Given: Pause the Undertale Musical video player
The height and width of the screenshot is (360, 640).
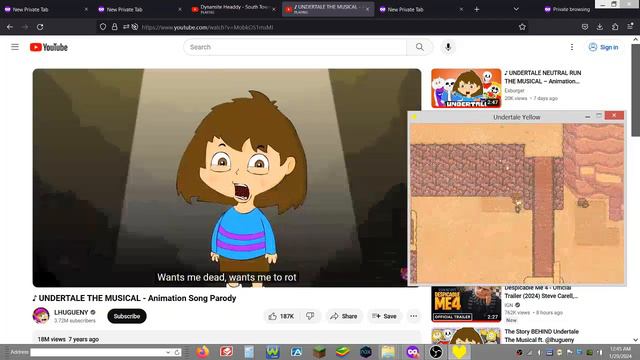Looking at the screenshot, I should pyautogui.click(x=227, y=178).
